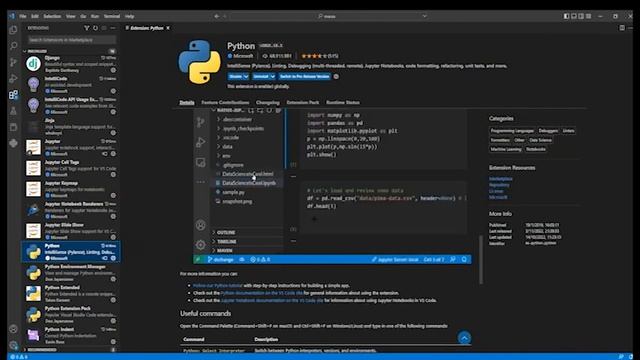The height and width of the screenshot is (360, 640).
Task: Switch to the Changelog tab
Action: [x=268, y=102]
